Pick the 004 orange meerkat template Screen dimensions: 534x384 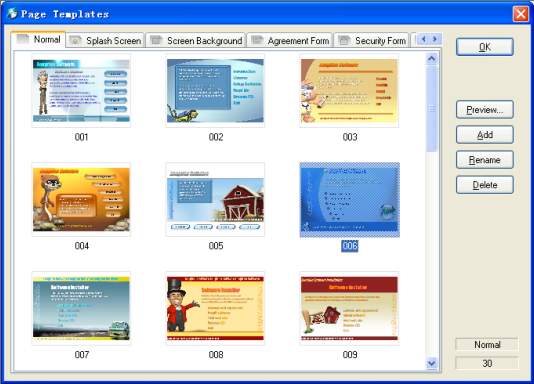(81, 199)
